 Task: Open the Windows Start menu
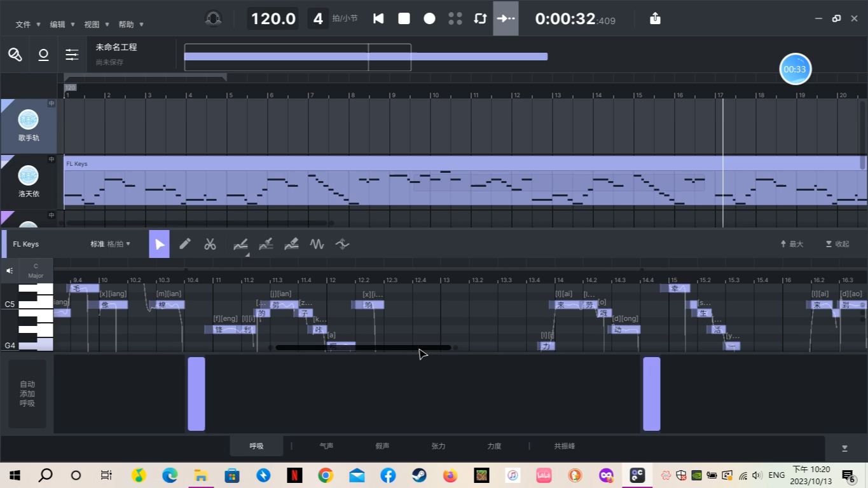tap(15, 475)
